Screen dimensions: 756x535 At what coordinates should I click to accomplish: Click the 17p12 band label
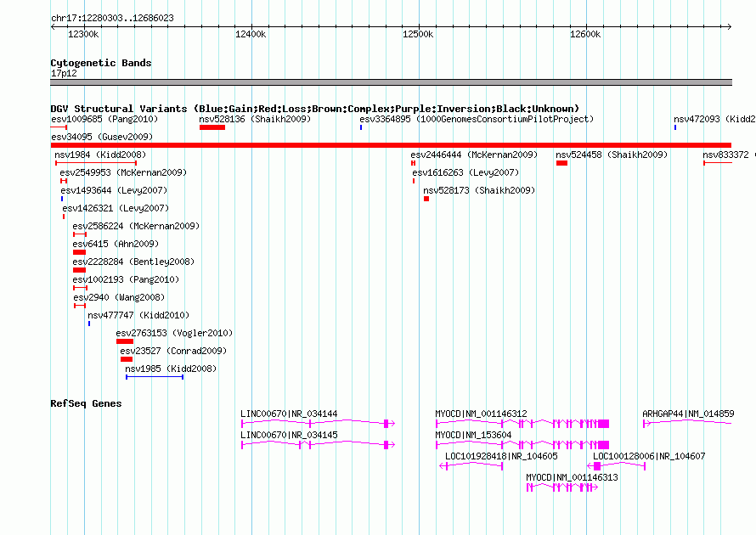[64, 73]
